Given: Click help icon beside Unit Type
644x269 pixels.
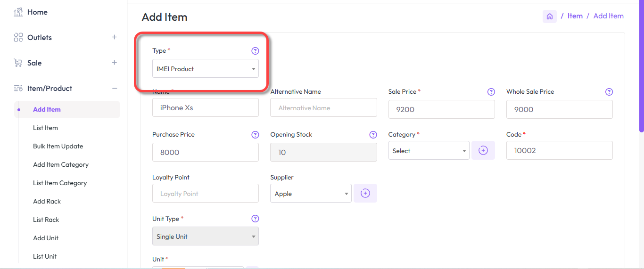Looking at the screenshot, I should click(x=255, y=219).
